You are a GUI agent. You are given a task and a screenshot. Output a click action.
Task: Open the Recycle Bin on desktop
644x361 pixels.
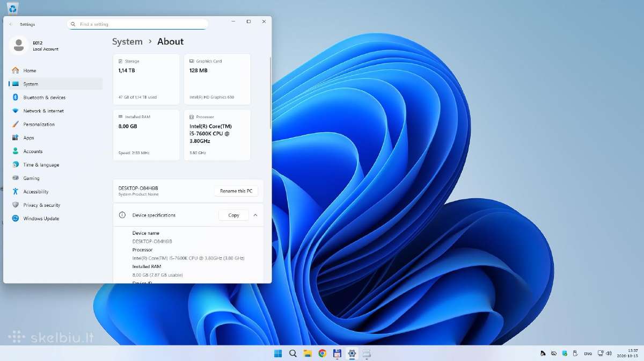(13, 8)
